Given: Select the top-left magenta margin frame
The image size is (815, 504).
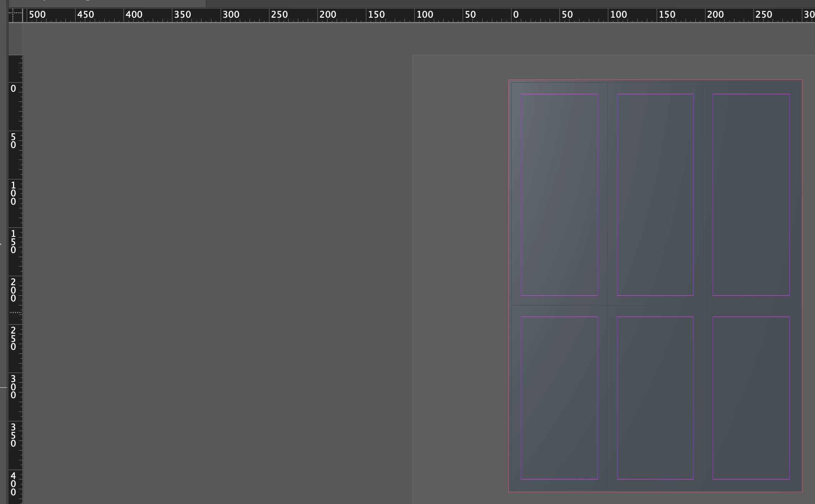Looking at the screenshot, I should (x=559, y=195).
